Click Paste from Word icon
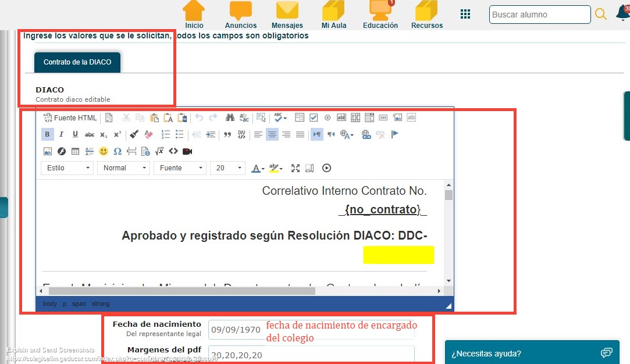This screenshot has height=364, width=630. (182, 117)
